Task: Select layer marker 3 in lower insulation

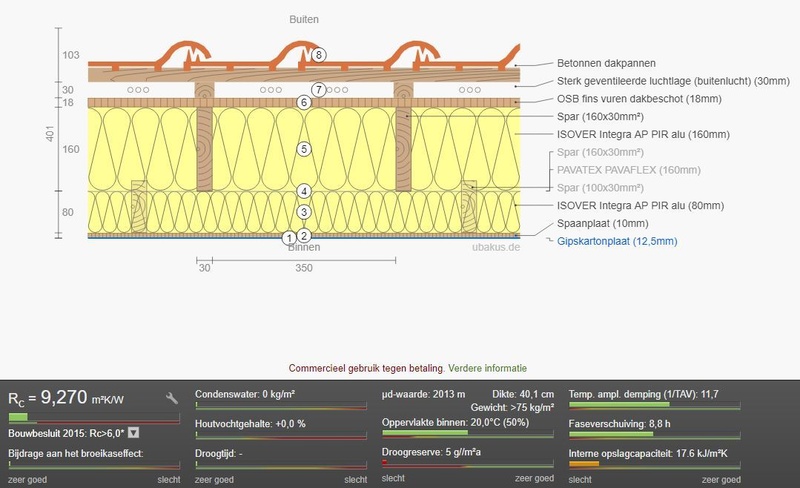Action: tap(304, 212)
